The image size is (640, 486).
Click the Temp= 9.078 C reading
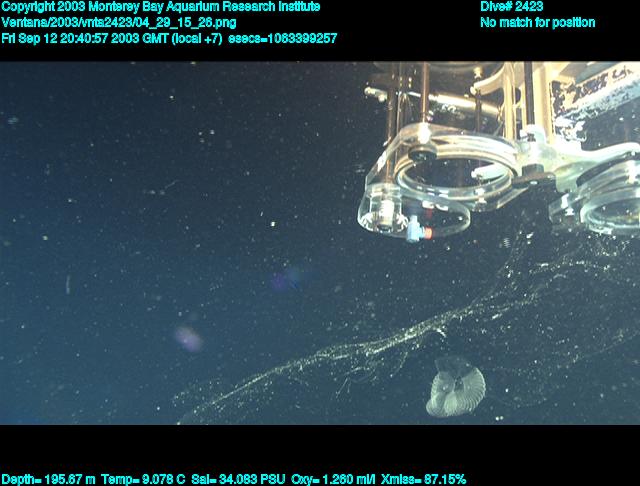143,479
